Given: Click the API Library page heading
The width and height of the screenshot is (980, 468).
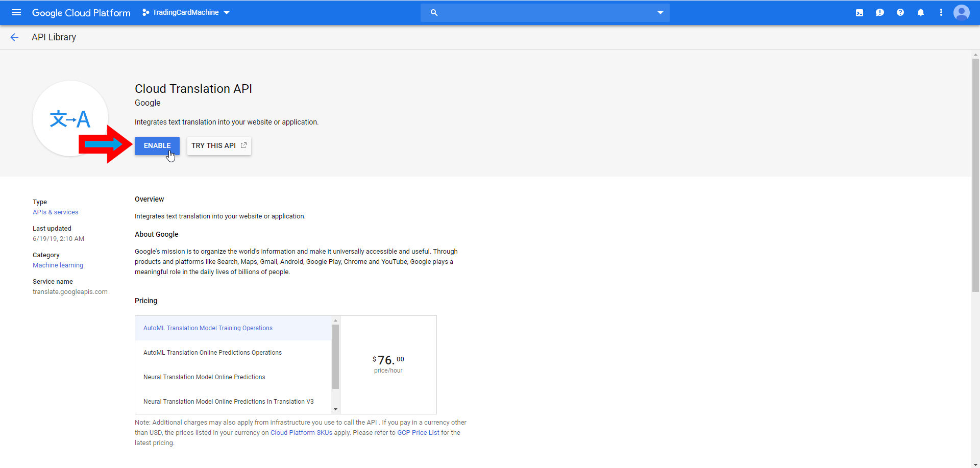Looking at the screenshot, I should coord(54,37).
